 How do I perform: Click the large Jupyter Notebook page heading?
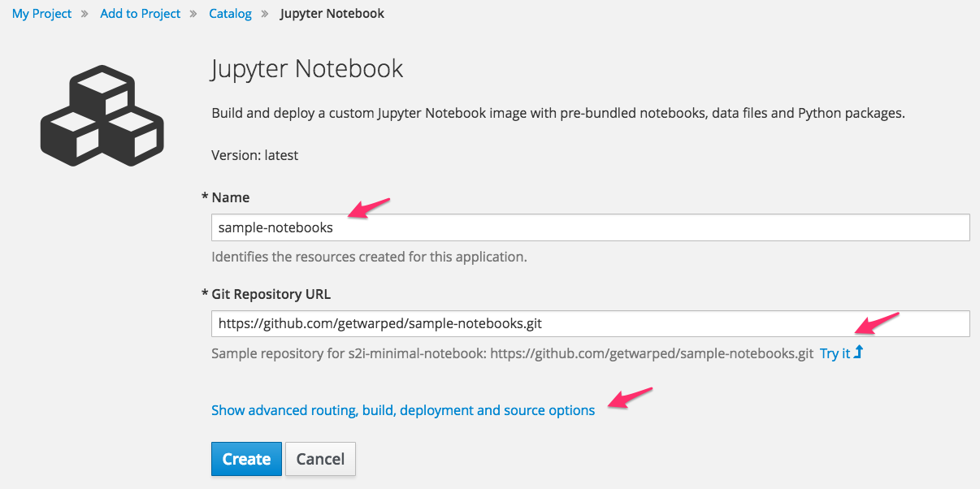tap(307, 68)
